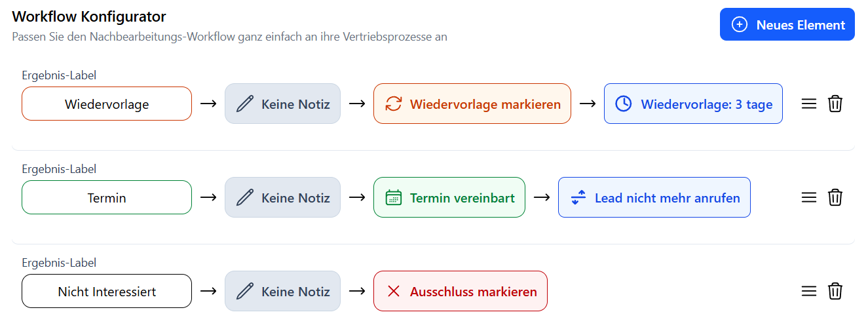Open Keine Notiz step in Nicht Interessiert row

click(282, 291)
